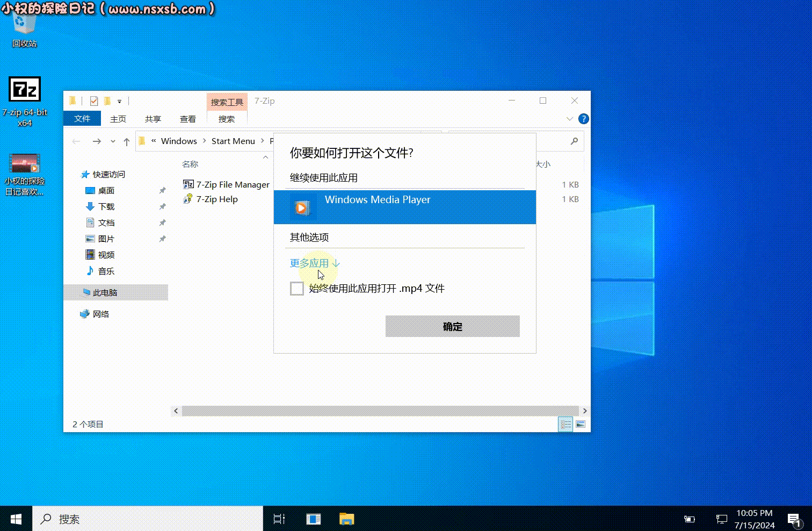
Task: Expand the 更多应用 more apps list
Action: click(315, 263)
